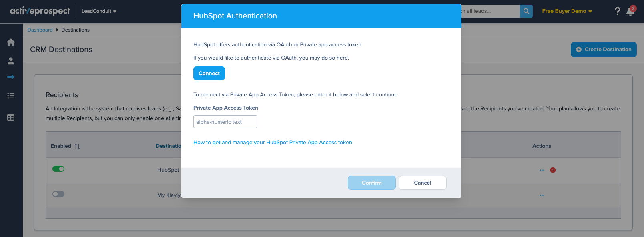The width and height of the screenshot is (644, 237).
Task: Click the Connect button for OAuth
Action: 209,74
